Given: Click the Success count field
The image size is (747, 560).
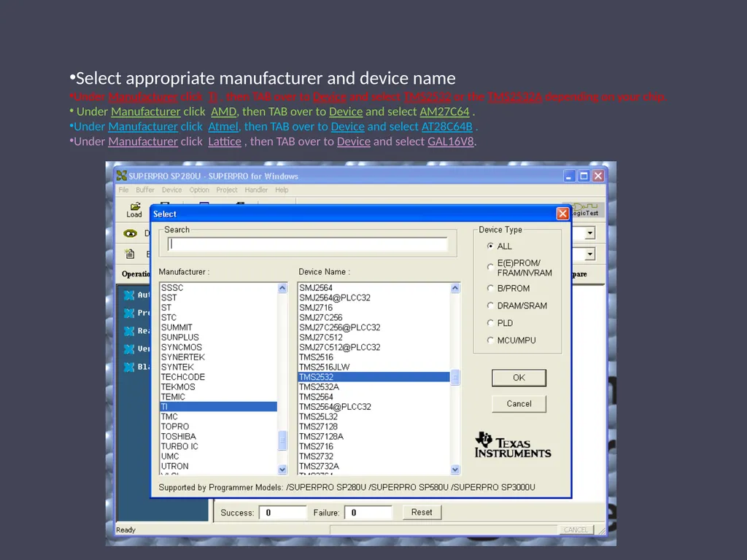Looking at the screenshot, I should pos(283,513).
